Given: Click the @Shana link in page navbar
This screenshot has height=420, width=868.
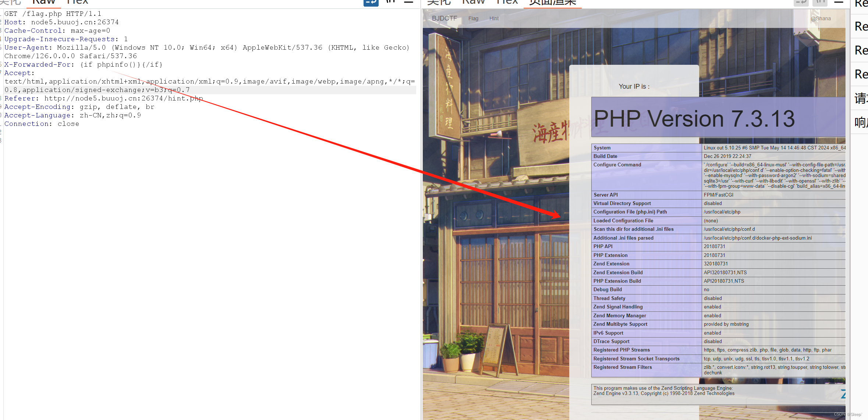Looking at the screenshot, I should click(821, 18).
